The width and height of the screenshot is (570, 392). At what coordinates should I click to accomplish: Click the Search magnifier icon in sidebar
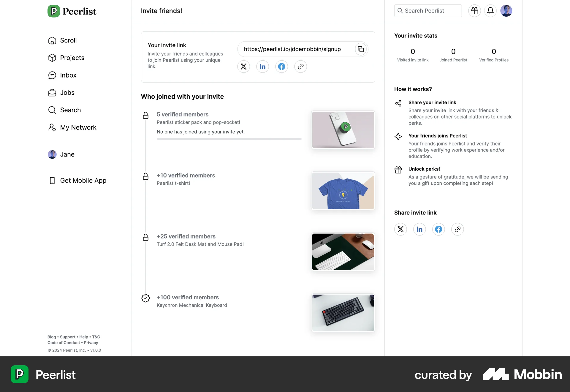(52, 110)
